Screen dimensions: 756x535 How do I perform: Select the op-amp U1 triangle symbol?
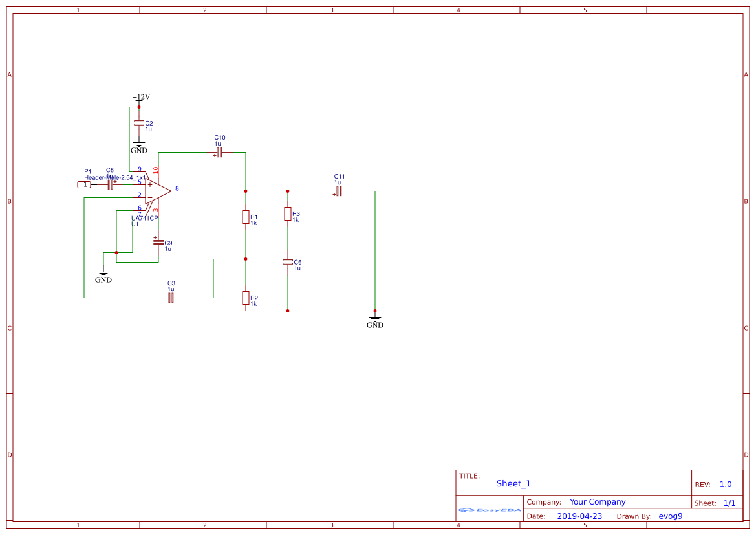click(158, 191)
